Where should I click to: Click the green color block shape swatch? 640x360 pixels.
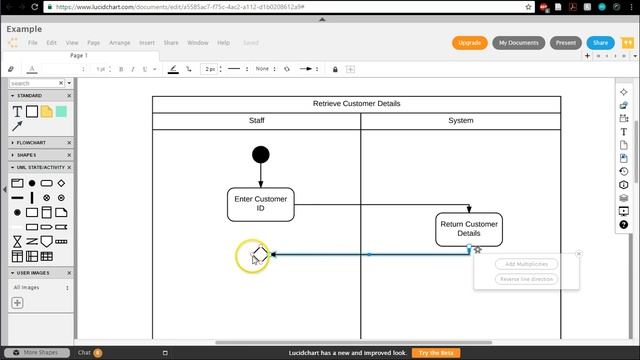[x=61, y=111]
